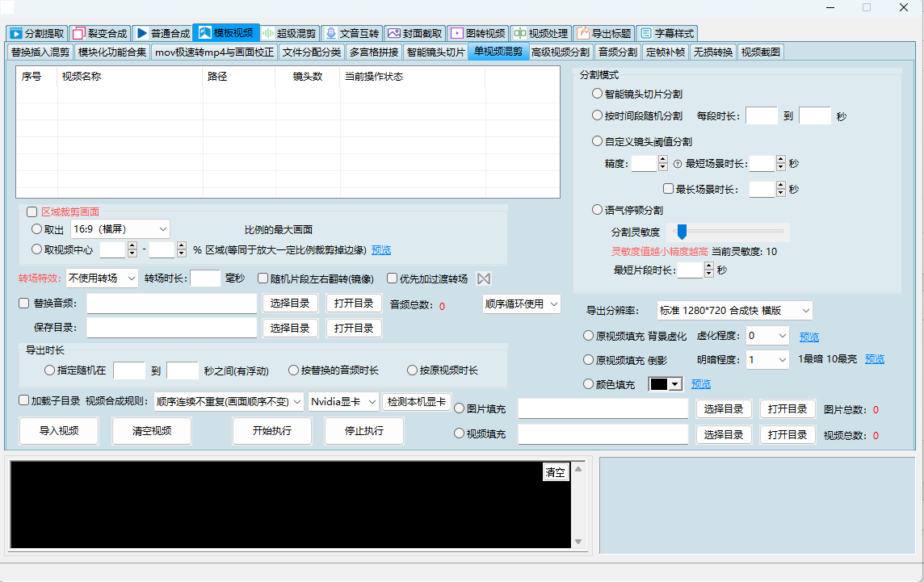
Task: Click the 封面截取 picture icon
Action: 393,34
